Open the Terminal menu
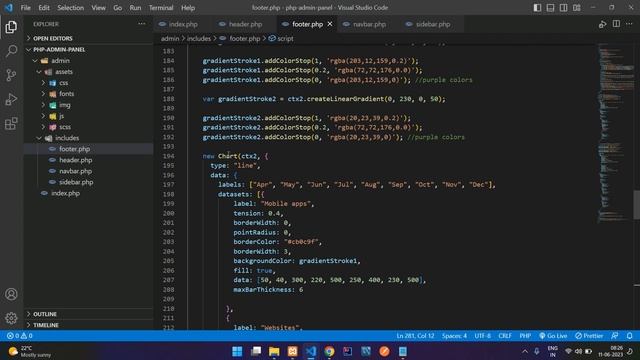 [x=161, y=7]
